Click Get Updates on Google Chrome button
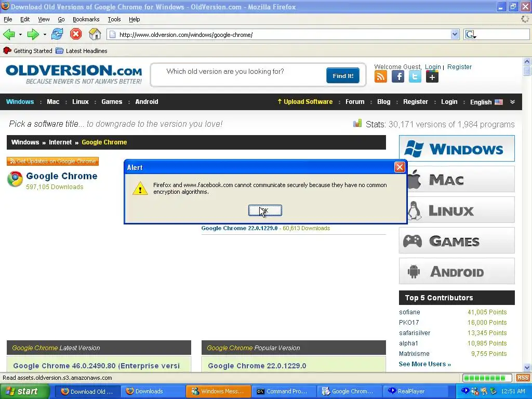 (x=52, y=161)
